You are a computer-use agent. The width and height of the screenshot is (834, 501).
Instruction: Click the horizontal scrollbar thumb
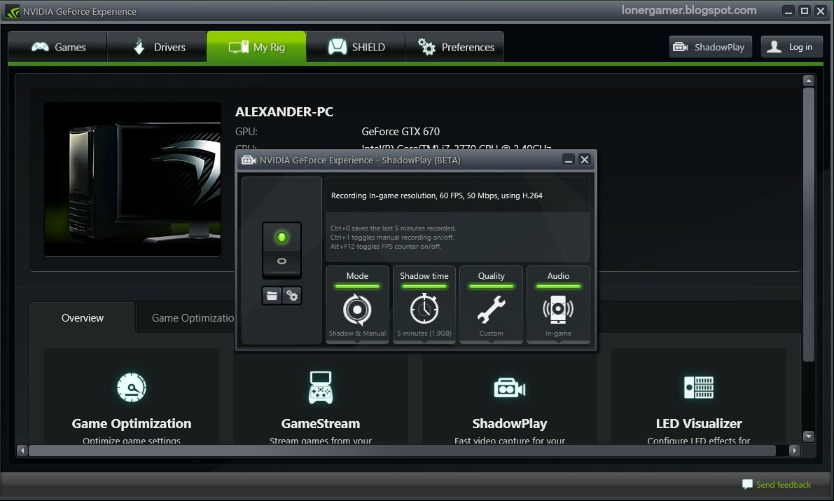(403, 450)
